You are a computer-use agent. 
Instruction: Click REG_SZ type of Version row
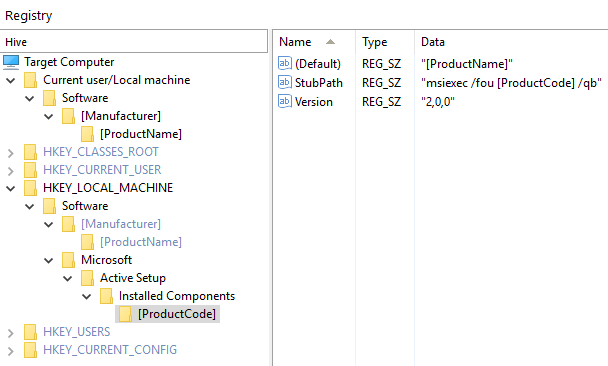coord(382,102)
